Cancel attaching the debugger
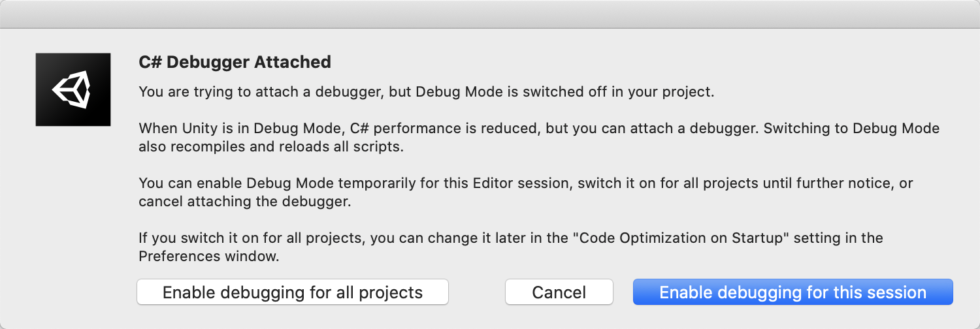 pyautogui.click(x=559, y=292)
